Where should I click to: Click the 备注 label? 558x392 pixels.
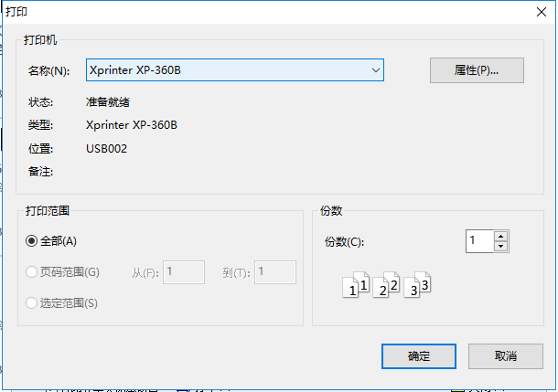40,172
